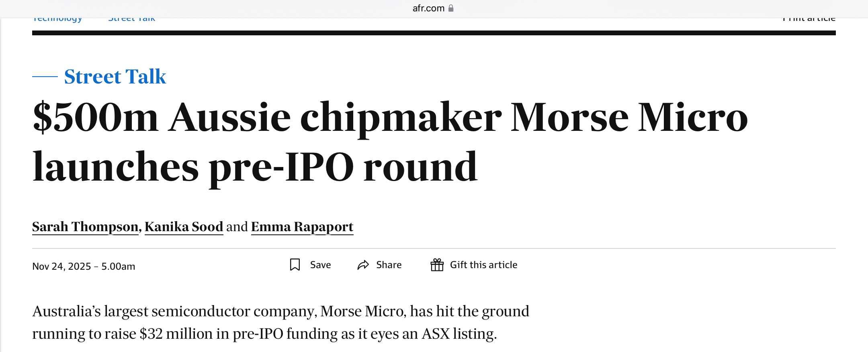Viewport: 868px width, 352px height.
Task: Click the Save text label
Action: 320,265
